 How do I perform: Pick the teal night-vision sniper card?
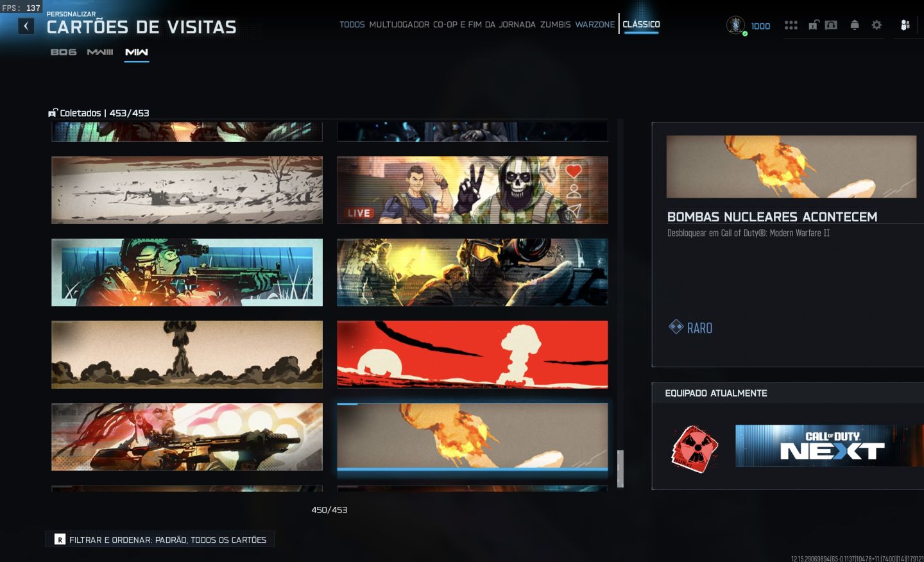click(x=187, y=272)
